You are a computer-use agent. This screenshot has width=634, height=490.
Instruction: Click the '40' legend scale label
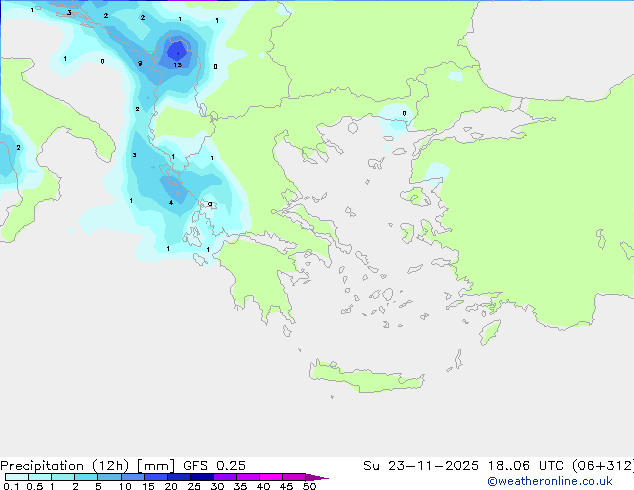point(263,486)
